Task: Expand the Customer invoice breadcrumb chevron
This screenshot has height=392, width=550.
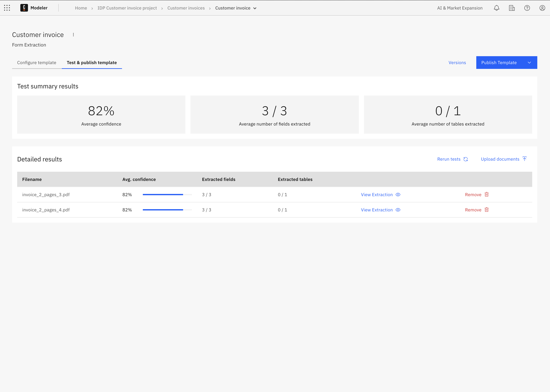Action: click(255, 8)
